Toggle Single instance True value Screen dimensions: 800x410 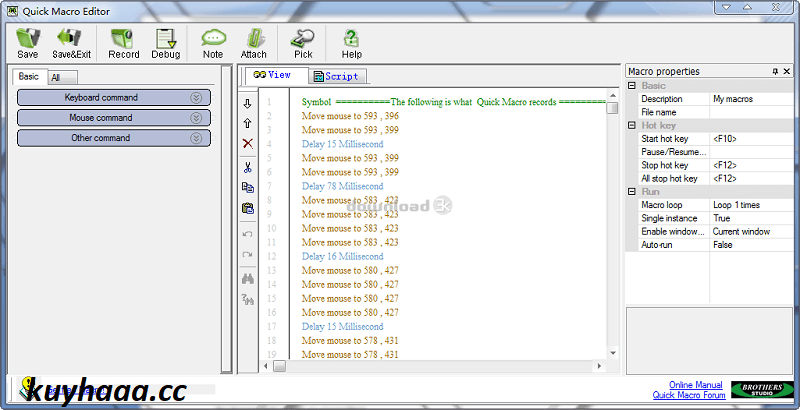(751, 218)
